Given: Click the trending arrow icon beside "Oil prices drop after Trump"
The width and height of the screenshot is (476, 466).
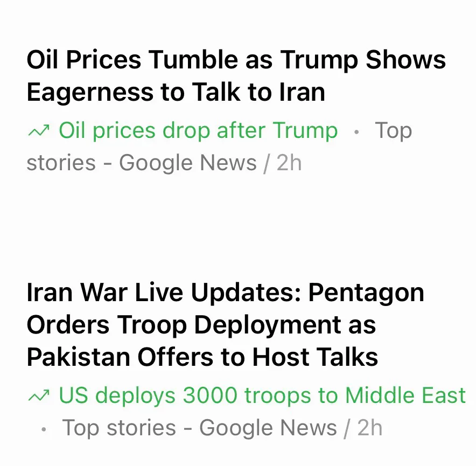Looking at the screenshot, I should tap(38, 130).
